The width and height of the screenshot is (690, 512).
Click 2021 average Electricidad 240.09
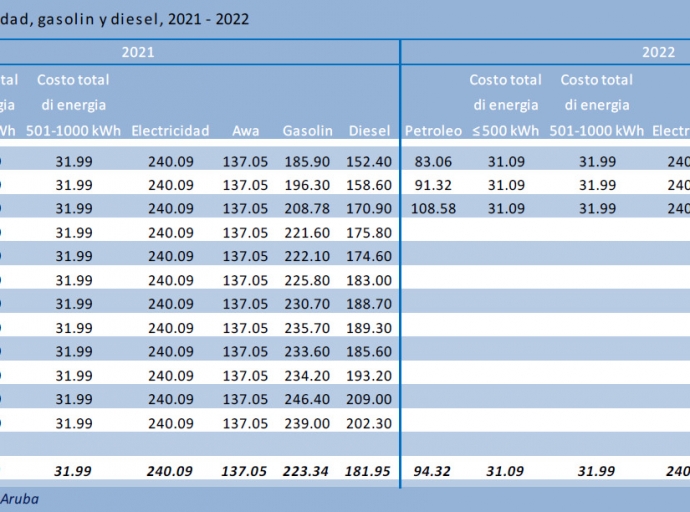click(x=170, y=472)
